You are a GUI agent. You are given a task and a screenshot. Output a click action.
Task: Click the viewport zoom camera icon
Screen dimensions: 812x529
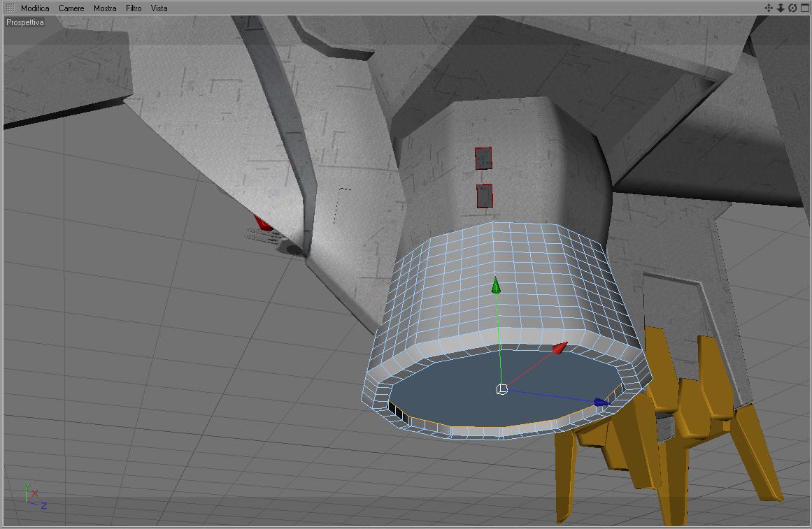pos(781,8)
